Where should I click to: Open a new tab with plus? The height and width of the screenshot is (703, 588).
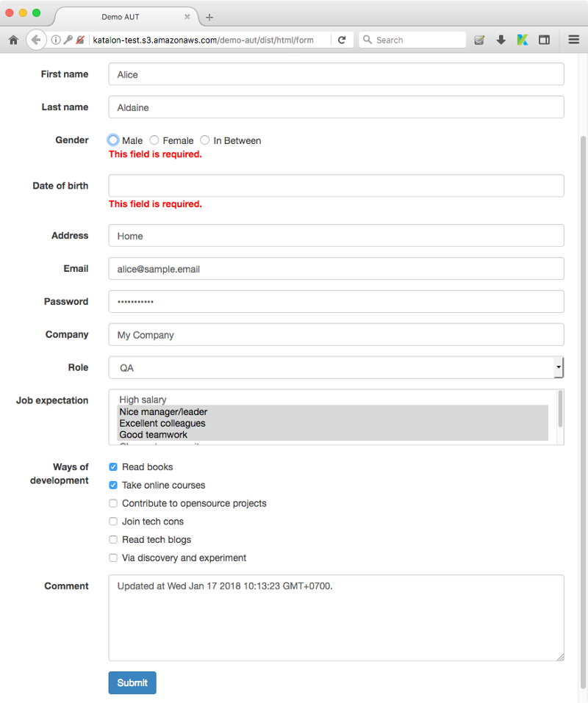(209, 17)
